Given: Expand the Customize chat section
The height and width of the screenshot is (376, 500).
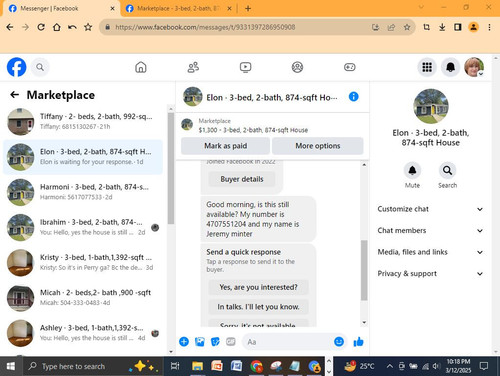Looking at the screenshot, I should (430, 209).
